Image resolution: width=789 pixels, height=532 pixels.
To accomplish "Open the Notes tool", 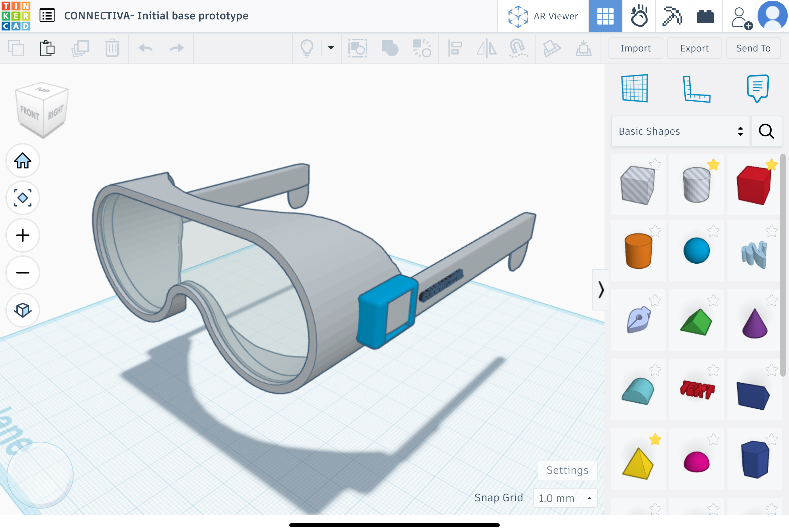I will [x=758, y=88].
